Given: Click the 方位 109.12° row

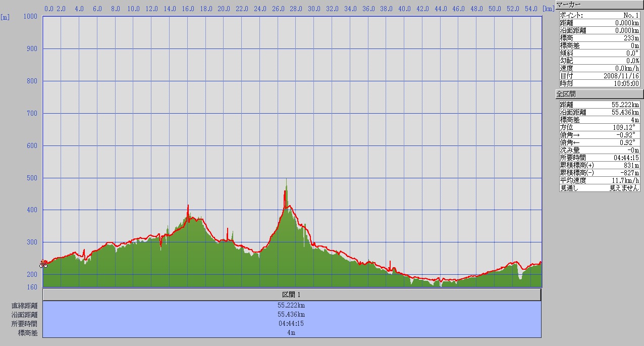Looking at the screenshot, I should (x=599, y=127).
